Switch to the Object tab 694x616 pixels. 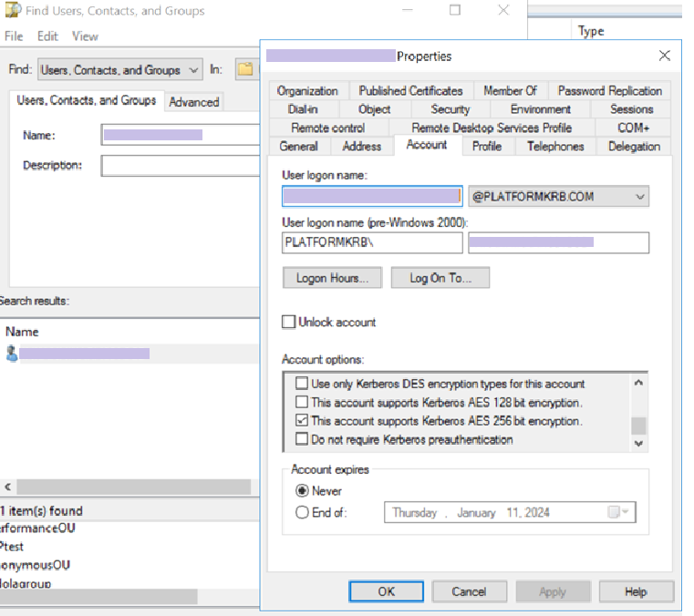click(x=375, y=109)
